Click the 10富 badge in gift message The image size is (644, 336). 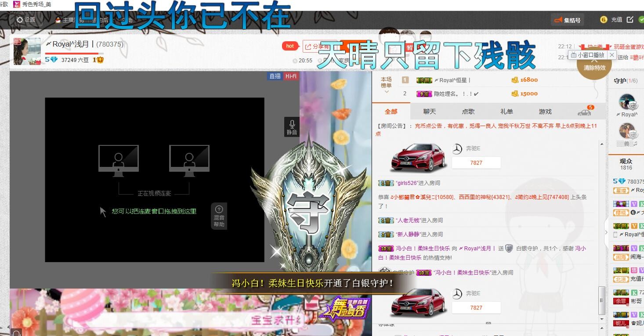pyautogui.click(x=386, y=249)
